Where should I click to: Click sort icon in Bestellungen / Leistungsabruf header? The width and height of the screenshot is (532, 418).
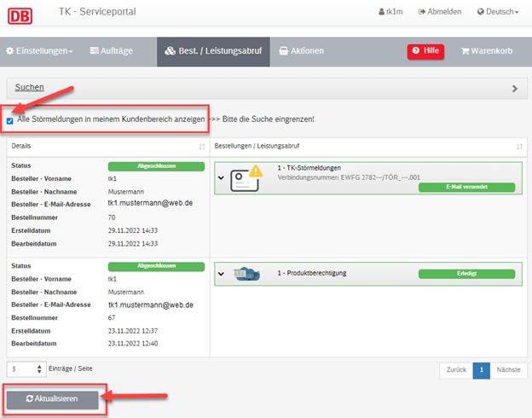tap(518, 147)
